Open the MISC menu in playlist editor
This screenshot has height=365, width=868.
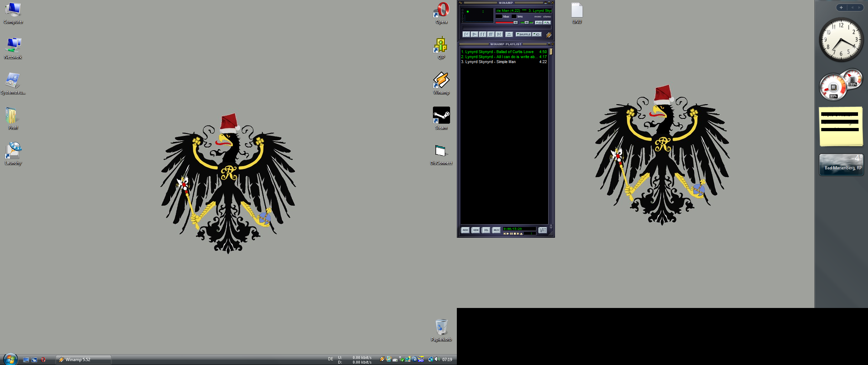(496, 230)
